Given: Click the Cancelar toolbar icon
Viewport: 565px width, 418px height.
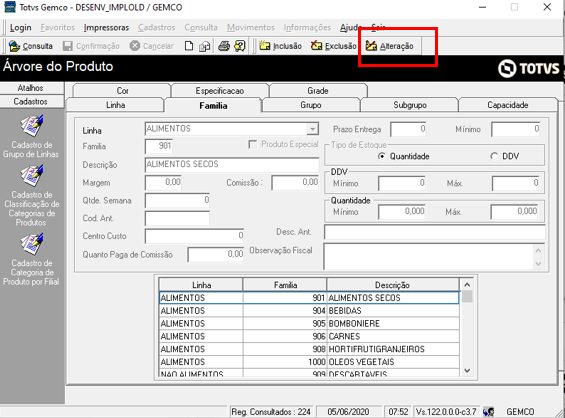Looking at the screenshot, I should pos(135,46).
